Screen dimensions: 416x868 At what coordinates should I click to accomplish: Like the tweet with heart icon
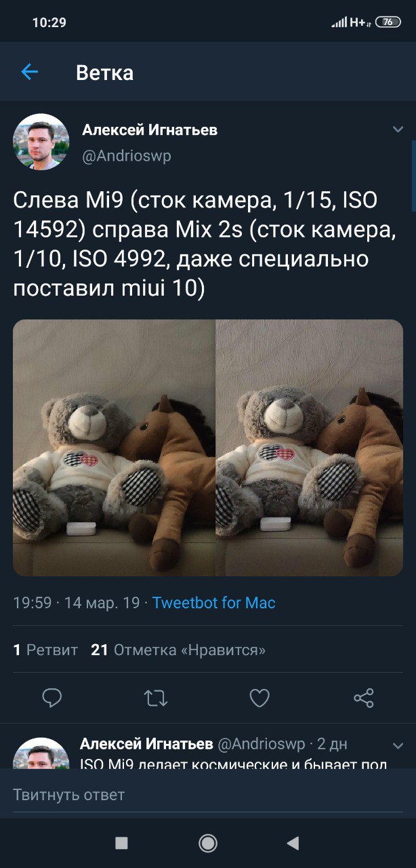[x=259, y=698]
